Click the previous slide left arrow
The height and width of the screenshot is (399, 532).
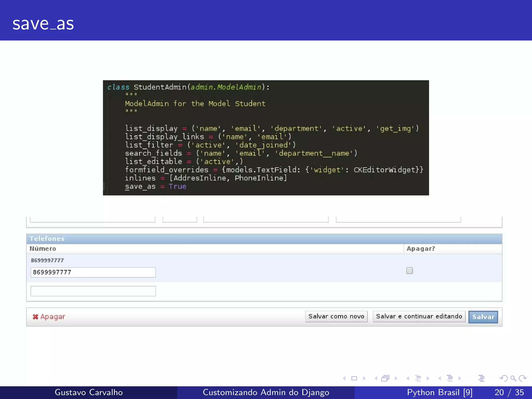344,378
